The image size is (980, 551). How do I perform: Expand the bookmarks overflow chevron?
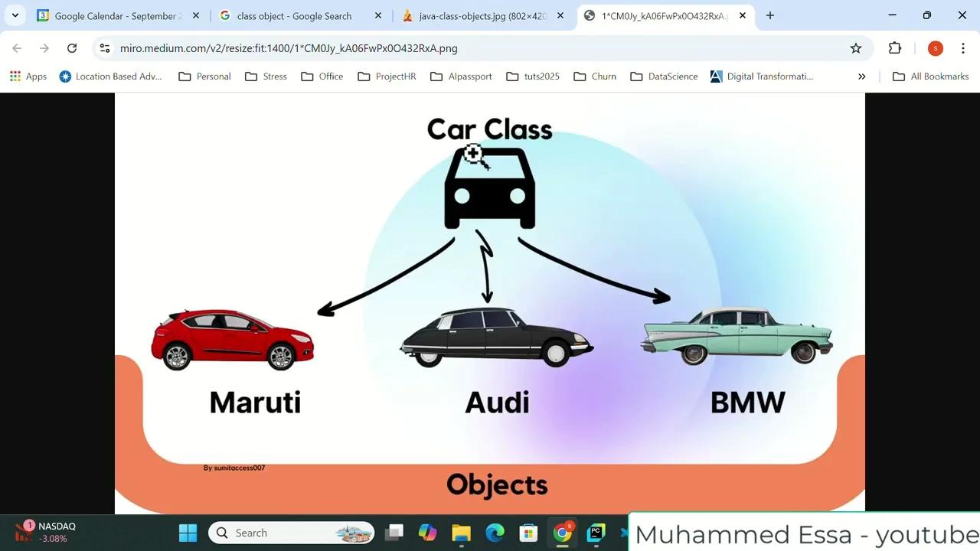pos(861,76)
